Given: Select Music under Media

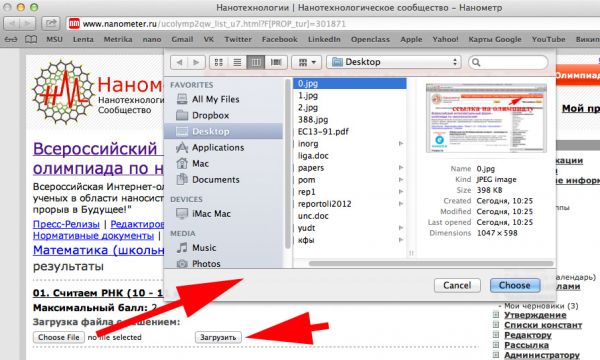Looking at the screenshot, I should 224,248.
